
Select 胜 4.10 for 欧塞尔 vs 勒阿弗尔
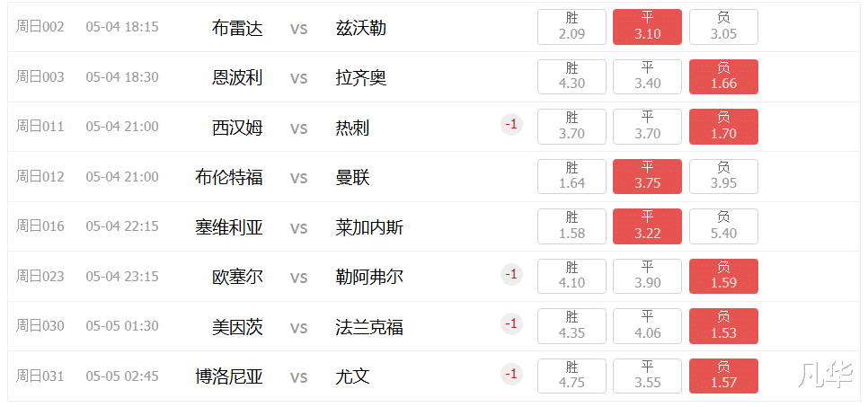tap(571, 277)
